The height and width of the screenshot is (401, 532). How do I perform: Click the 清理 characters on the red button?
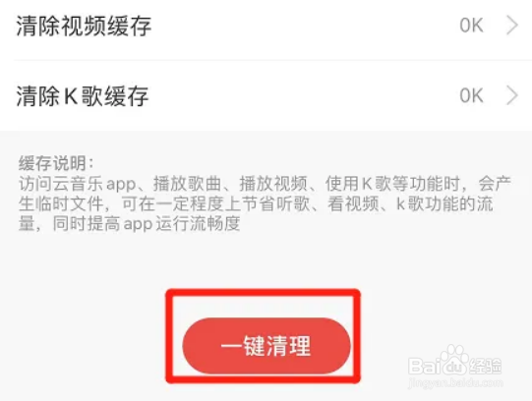coord(288,346)
